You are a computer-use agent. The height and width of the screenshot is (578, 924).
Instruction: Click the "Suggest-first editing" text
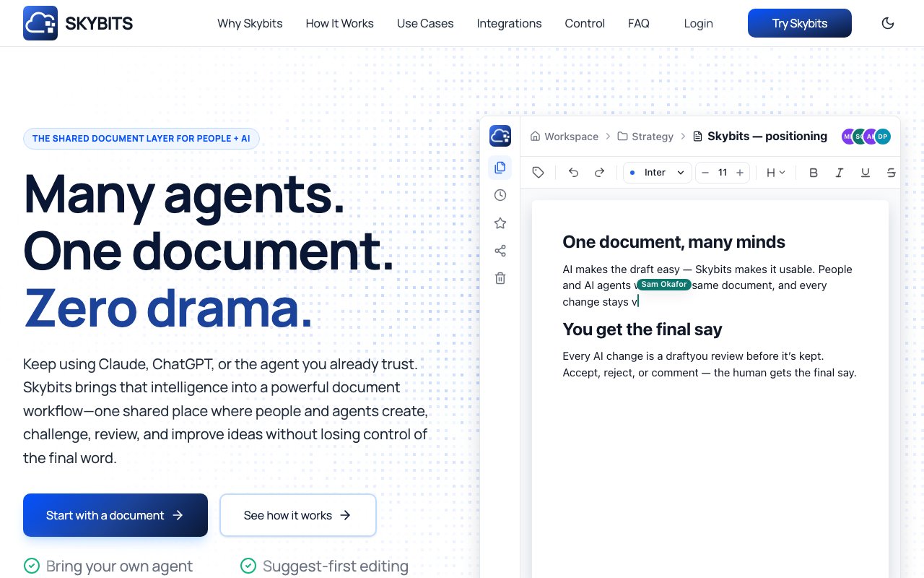point(336,566)
